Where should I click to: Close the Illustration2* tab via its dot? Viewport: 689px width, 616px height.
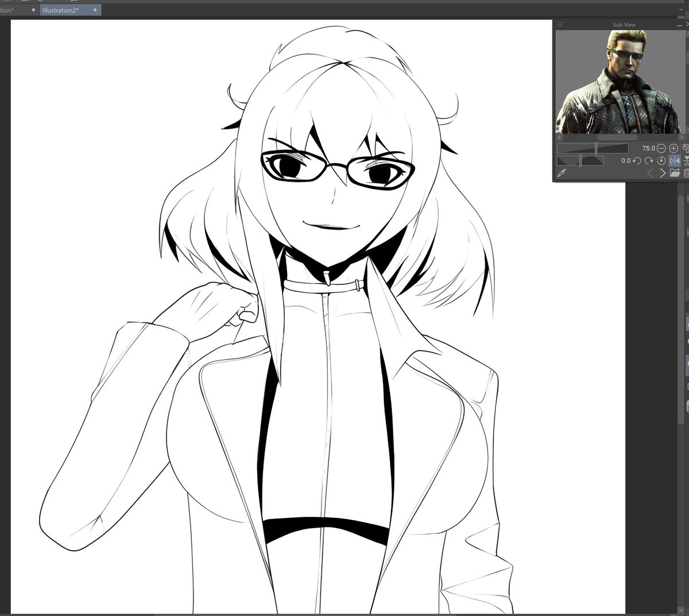[x=95, y=10]
